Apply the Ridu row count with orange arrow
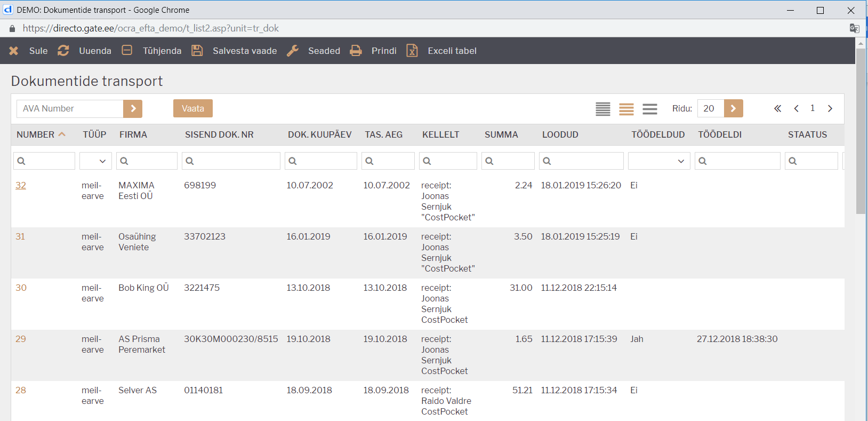 [734, 108]
